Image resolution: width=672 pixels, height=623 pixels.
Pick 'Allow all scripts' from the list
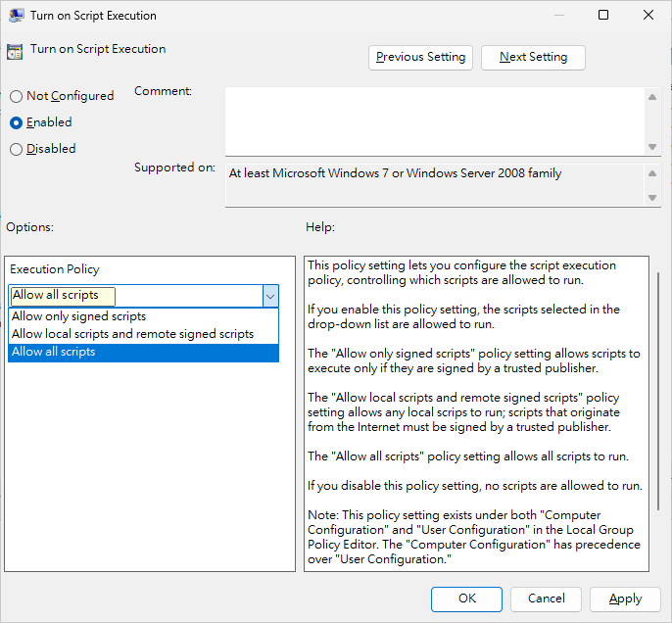(x=54, y=352)
